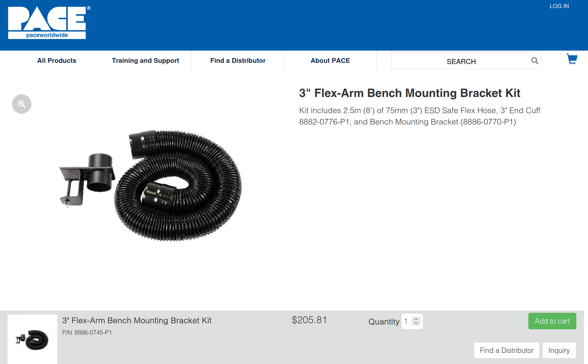Open Find a Distributor nav item

[x=238, y=60]
